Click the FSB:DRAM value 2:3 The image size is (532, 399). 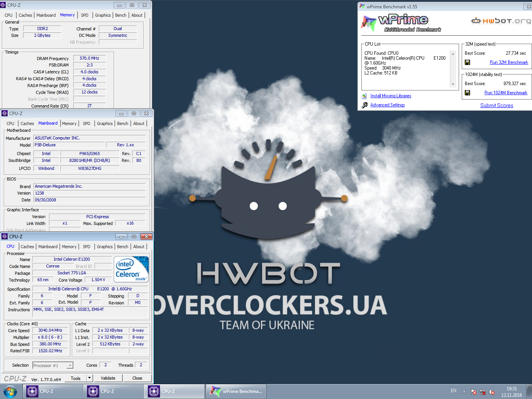coord(89,65)
